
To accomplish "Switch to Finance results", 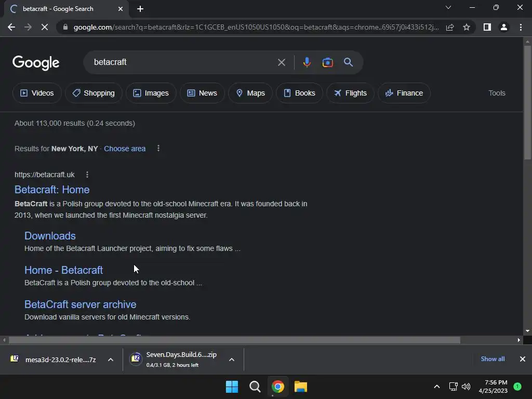I will tap(404, 93).
